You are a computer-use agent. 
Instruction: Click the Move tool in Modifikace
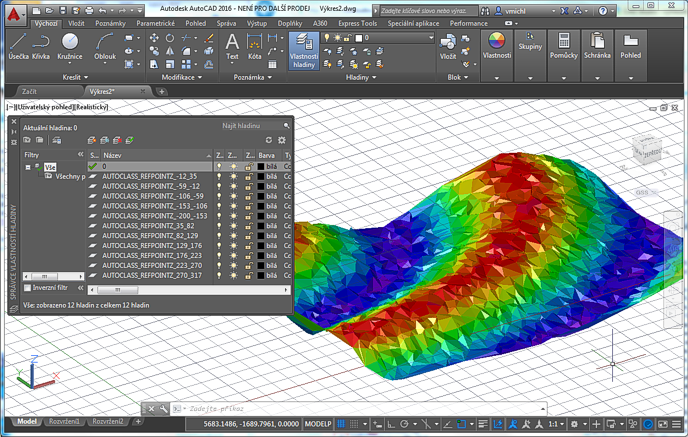(154, 38)
